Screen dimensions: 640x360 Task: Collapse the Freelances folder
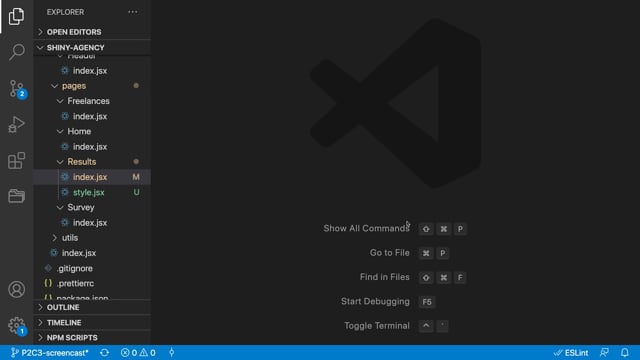pyautogui.click(x=92, y=101)
